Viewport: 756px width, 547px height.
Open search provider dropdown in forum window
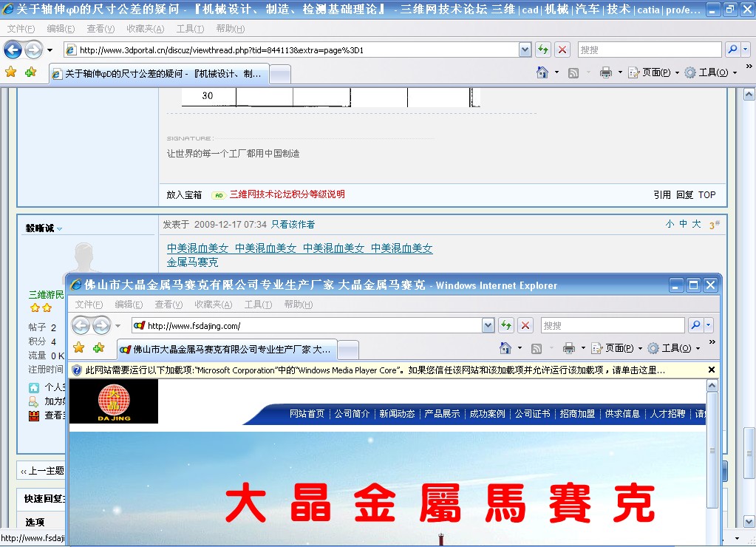click(746, 50)
